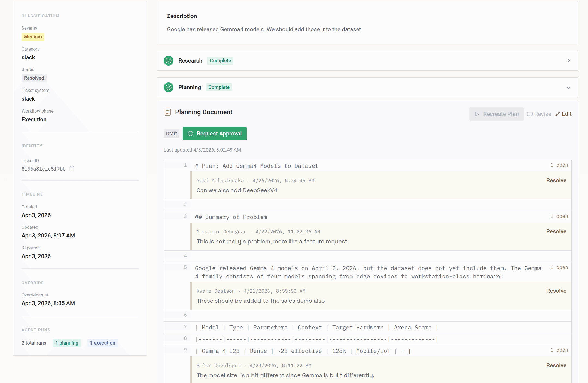Click line number 6 in the document gutter
Screen dimensions: 588x383
coord(185,315)
